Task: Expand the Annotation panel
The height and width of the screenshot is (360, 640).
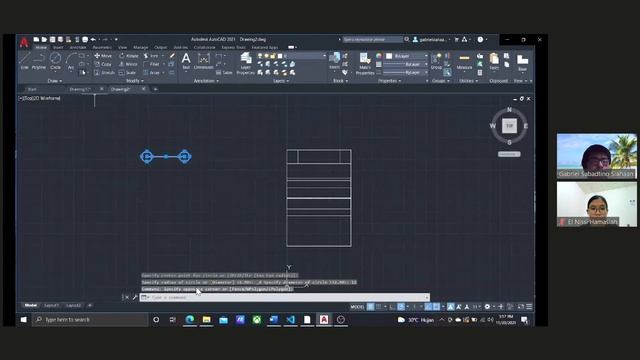Action: 206,81
